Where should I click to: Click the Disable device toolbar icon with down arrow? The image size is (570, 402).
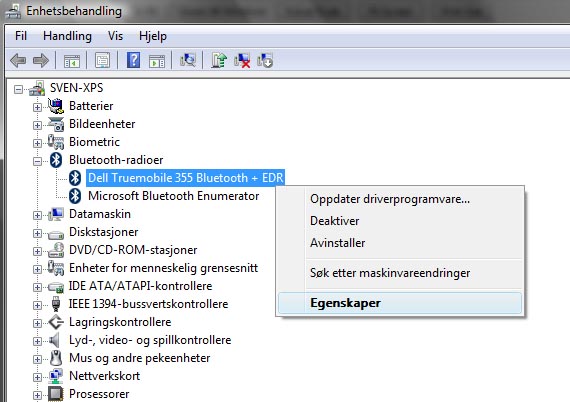pyautogui.click(x=265, y=60)
